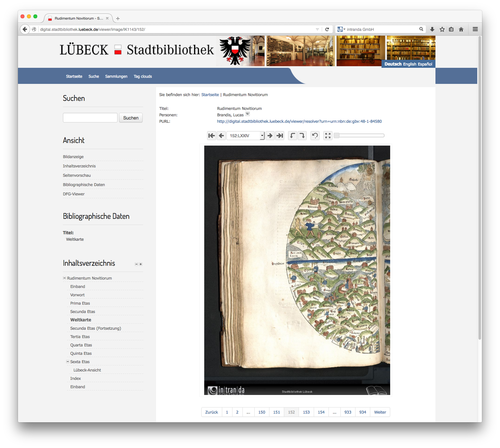Screen dimensions: 500x448
Task: Jump to first page icon
Action: coord(212,136)
